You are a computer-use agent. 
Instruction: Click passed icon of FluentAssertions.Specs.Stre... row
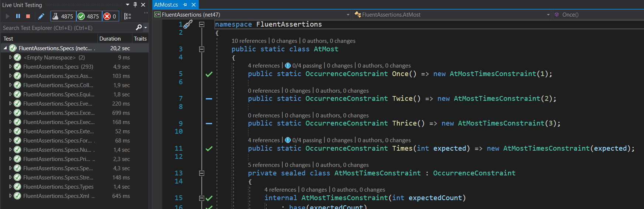17,177
